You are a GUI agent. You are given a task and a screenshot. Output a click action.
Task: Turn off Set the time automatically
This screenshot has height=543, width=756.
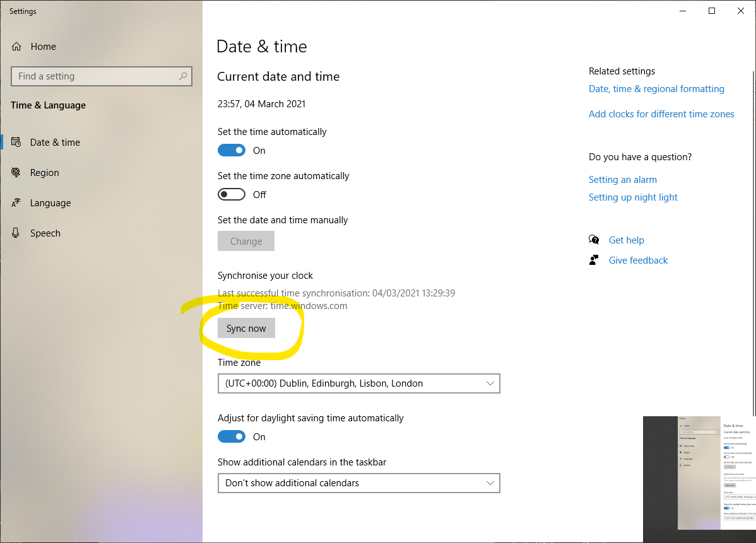(x=232, y=150)
